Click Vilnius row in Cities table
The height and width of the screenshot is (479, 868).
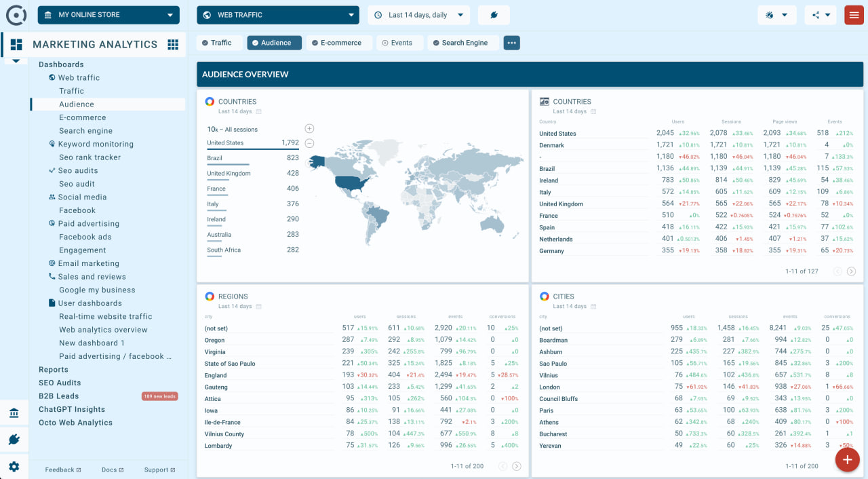pos(697,375)
